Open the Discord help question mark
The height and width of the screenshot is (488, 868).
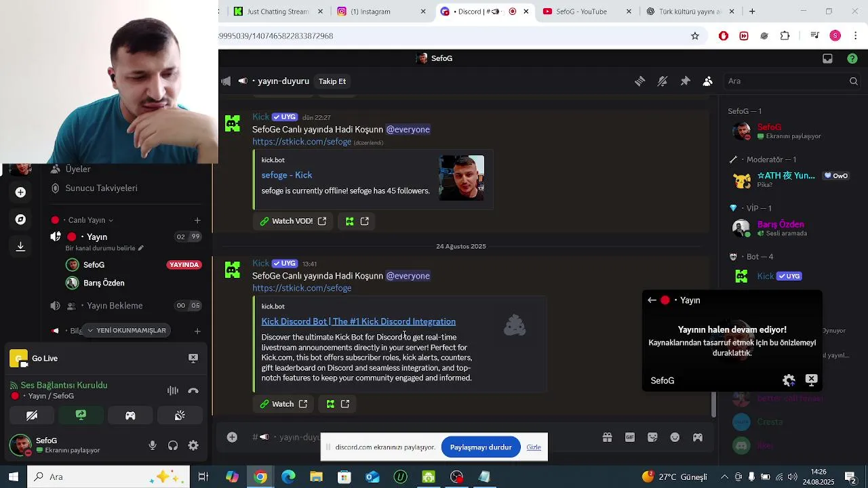tap(852, 59)
